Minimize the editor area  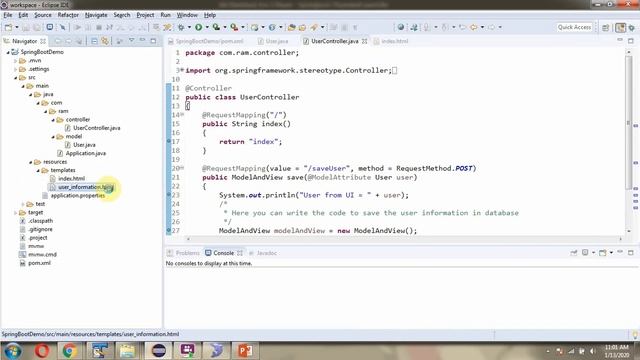pyautogui.click(x=620, y=40)
